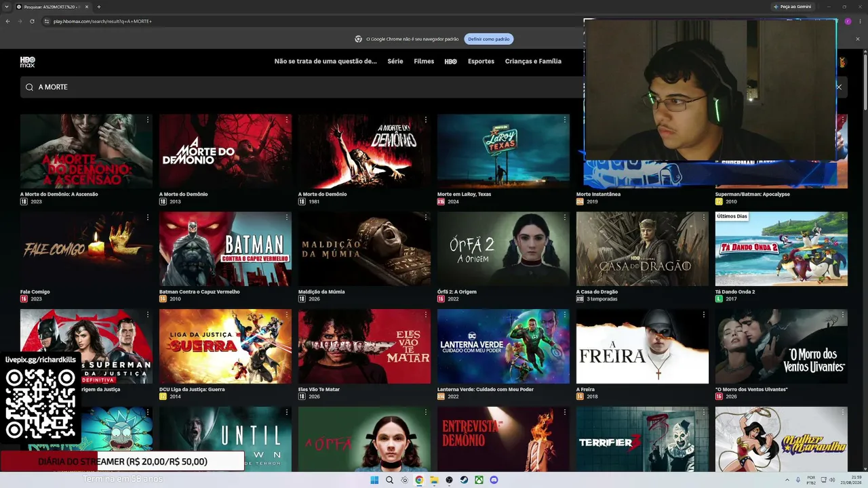Image resolution: width=868 pixels, height=488 pixels.
Task: Go to the Filmes section
Action: (x=424, y=61)
